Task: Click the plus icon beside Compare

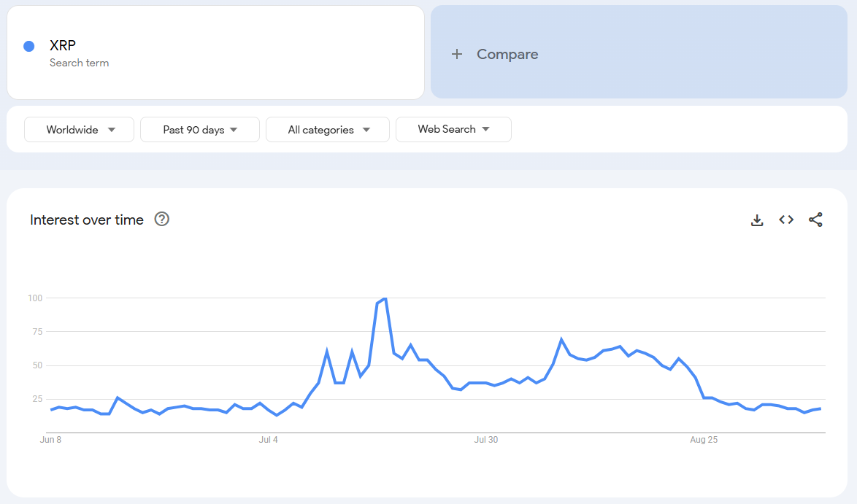Action: (457, 54)
